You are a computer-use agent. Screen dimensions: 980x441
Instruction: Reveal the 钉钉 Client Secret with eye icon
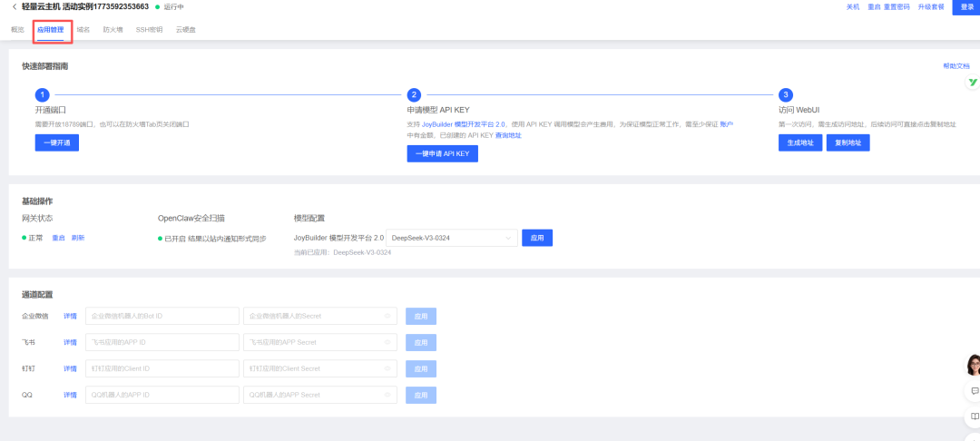pyautogui.click(x=387, y=368)
